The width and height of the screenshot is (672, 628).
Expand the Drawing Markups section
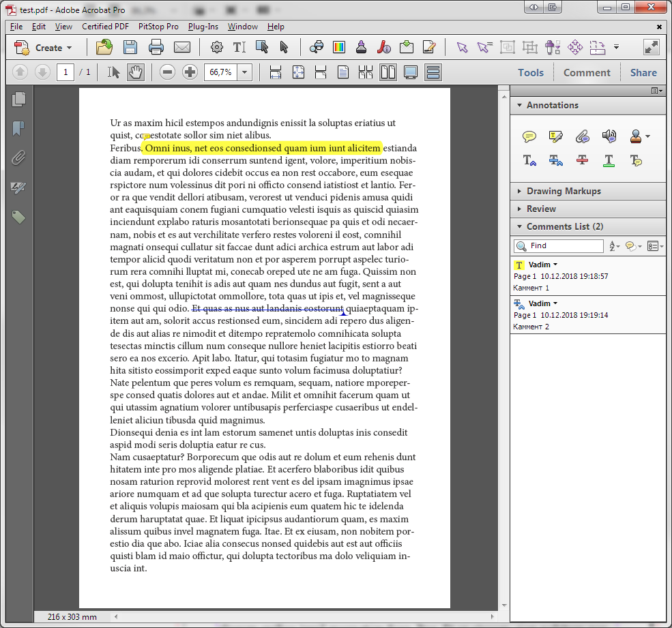[x=563, y=191]
